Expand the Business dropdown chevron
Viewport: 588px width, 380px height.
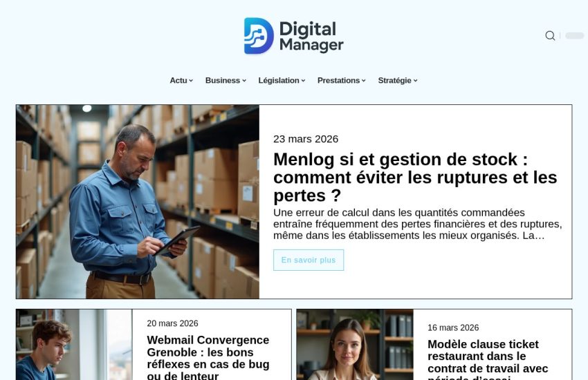click(244, 81)
